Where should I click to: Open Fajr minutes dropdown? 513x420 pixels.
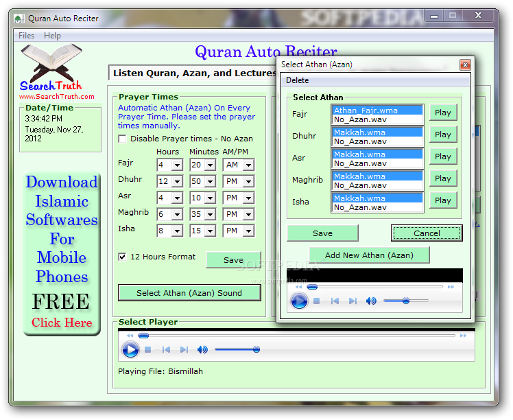(211, 165)
